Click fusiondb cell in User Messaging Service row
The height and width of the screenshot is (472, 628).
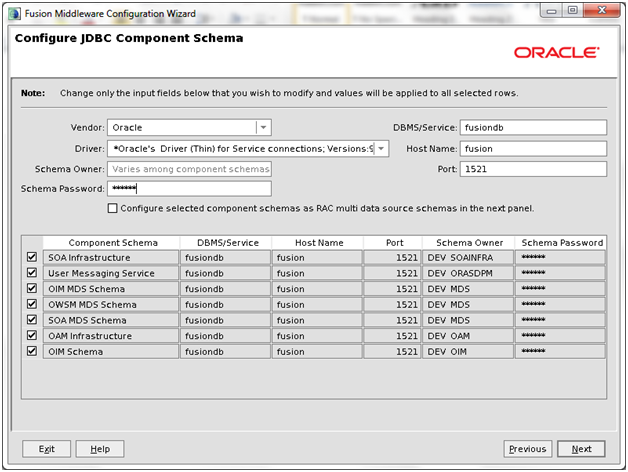225,273
